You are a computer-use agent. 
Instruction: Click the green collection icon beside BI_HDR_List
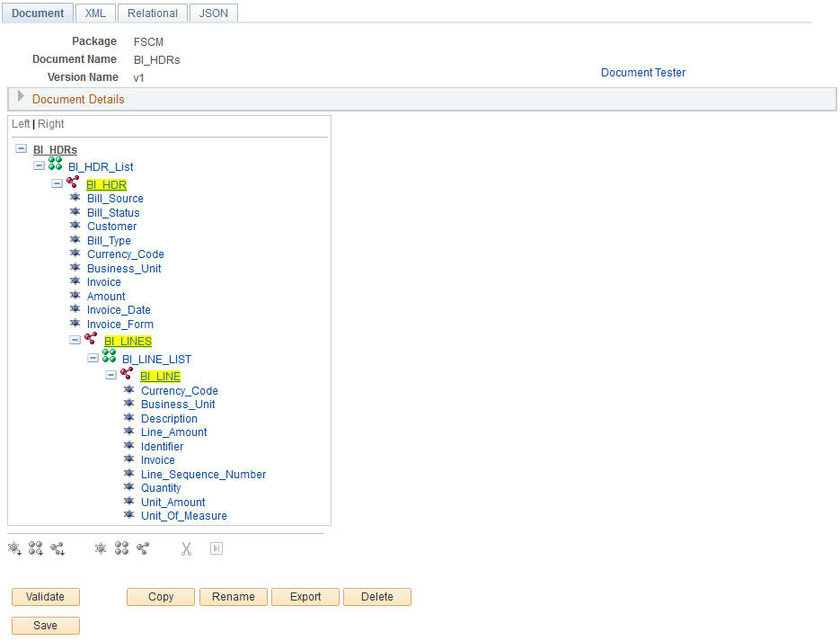pos(55,166)
